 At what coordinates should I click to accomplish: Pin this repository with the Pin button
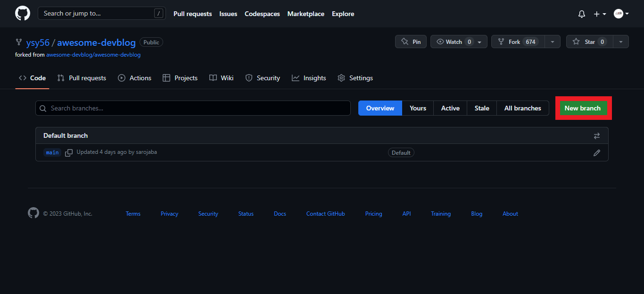(x=411, y=42)
